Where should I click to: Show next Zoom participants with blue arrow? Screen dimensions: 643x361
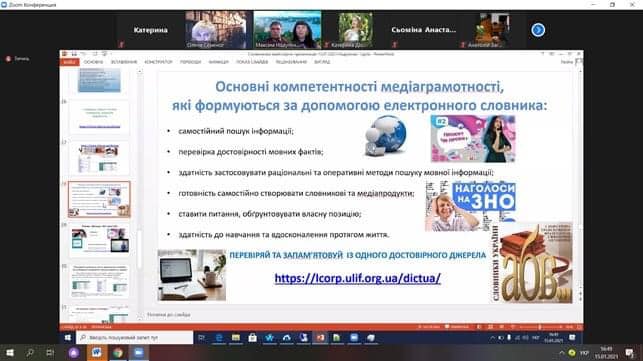538,30
